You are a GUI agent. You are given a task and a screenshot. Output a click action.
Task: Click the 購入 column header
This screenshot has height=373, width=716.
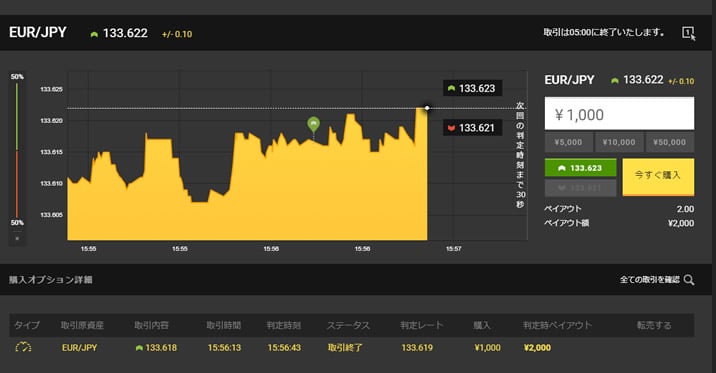coord(482,325)
